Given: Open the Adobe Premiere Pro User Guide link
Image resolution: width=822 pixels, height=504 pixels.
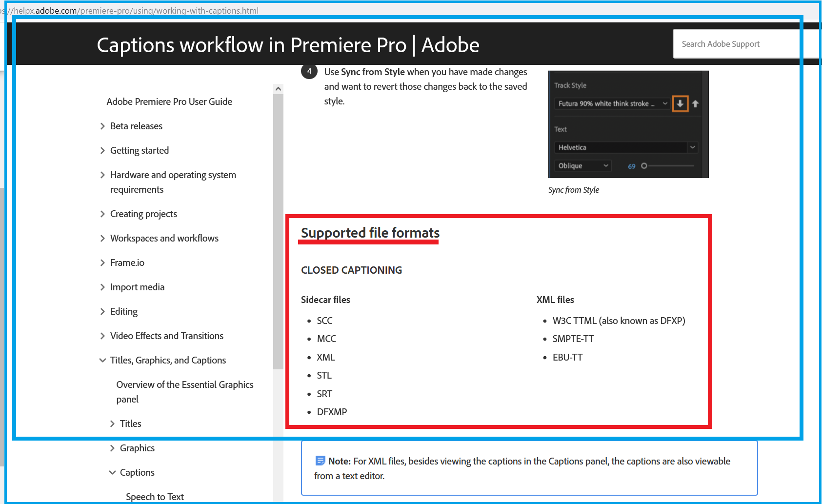Looking at the screenshot, I should (x=169, y=101).
